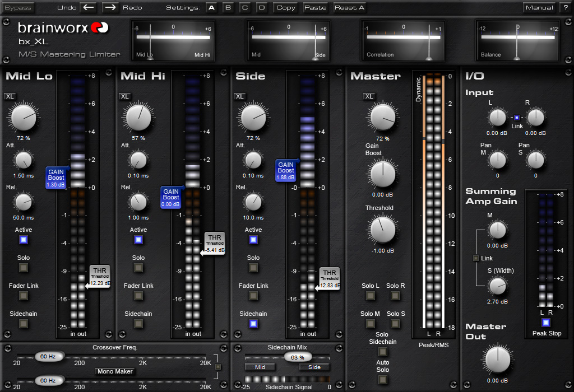Click the Mono Maker 60 Hz slider handle

(49, 381)
